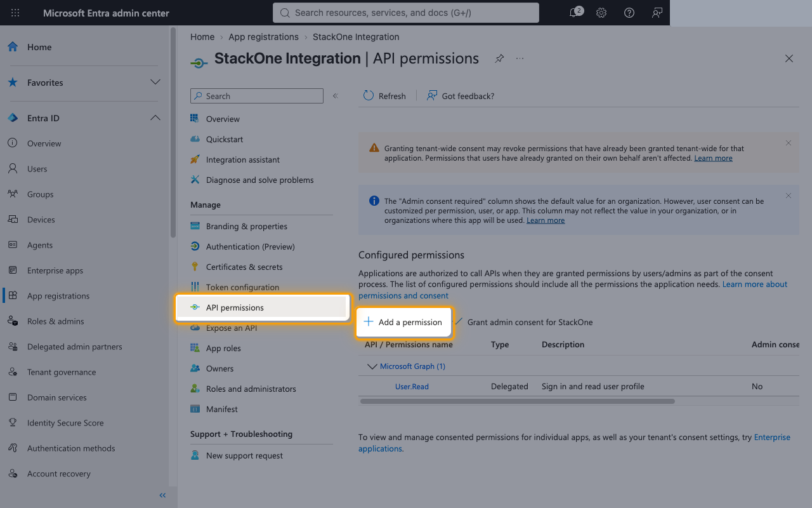Collapse the Microsoft Graph (1) group

coord(372,366)
